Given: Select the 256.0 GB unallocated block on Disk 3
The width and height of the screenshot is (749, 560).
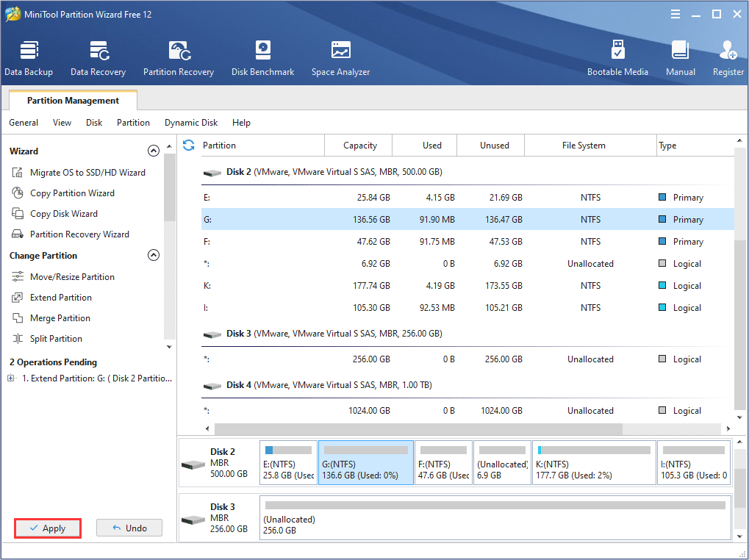Looking at the screenshot, I should pos(495,518).
